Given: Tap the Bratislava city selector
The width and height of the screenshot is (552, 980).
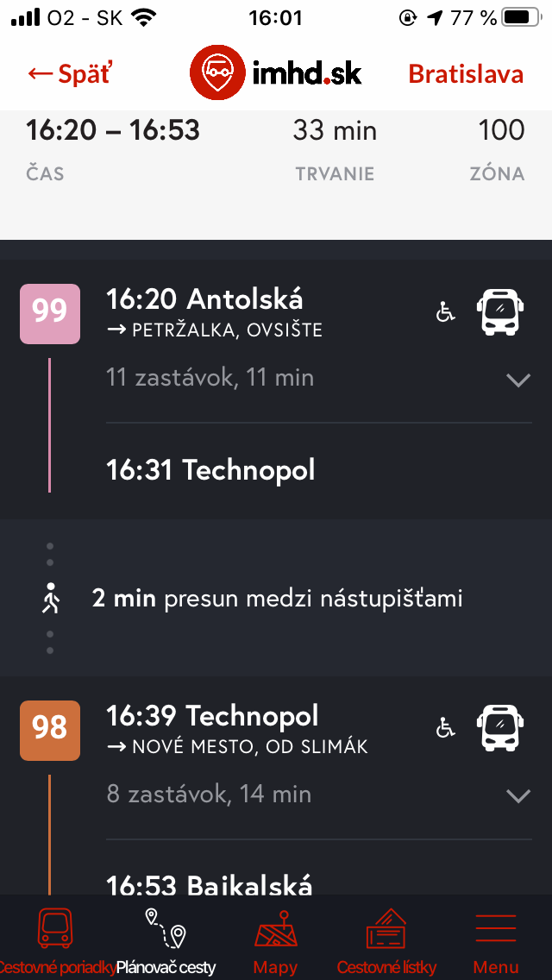Looking at the screenshot, I should [x=466, y=74].
